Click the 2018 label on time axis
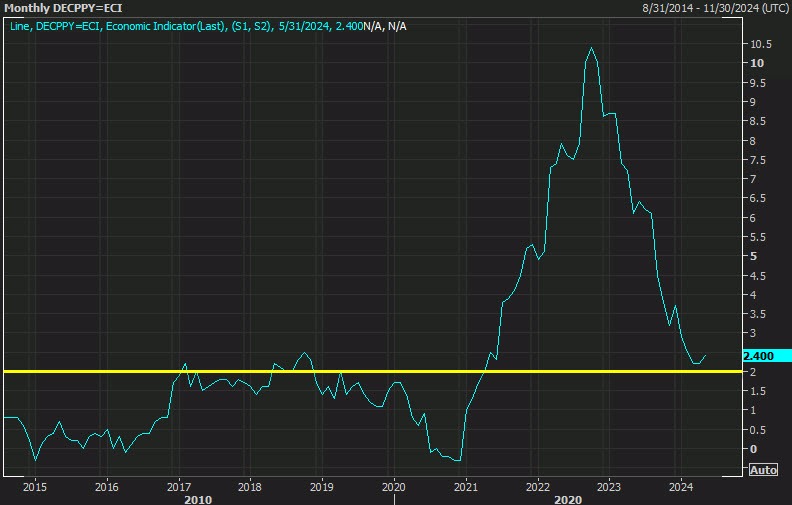The image size is (792, 505). click(x=250, y=487)
